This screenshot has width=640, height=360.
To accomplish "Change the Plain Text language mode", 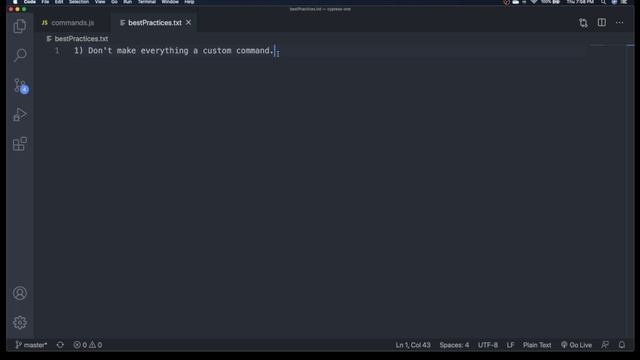I will (537, 345).
